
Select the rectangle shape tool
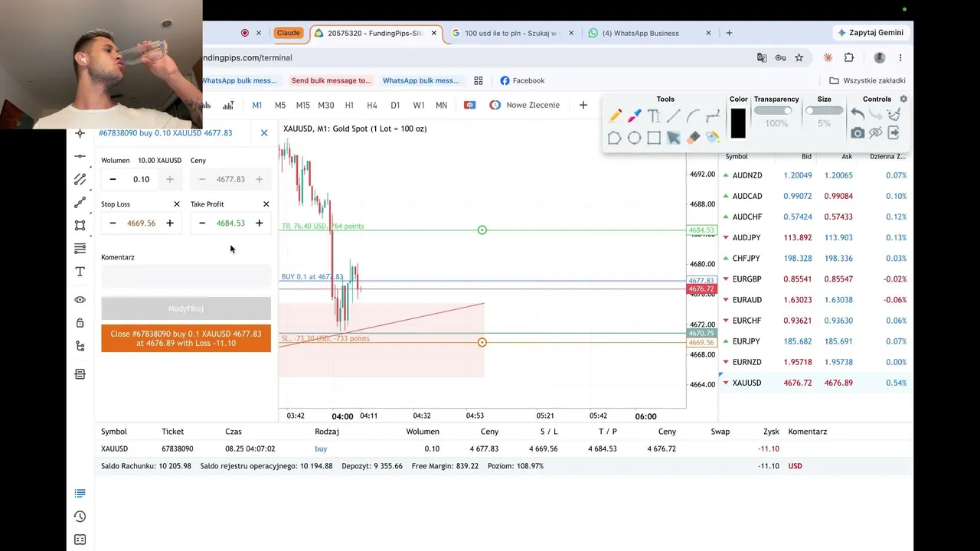tap(654, 138)
